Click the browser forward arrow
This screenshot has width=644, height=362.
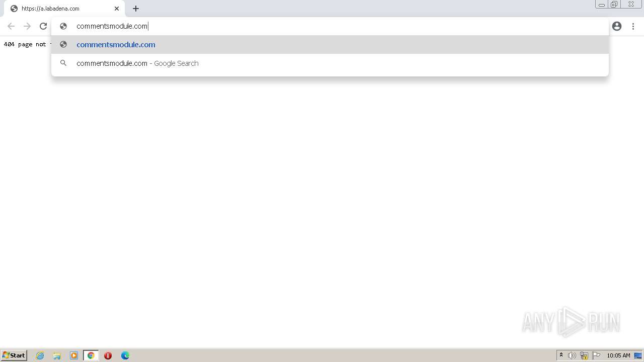tap(27, 26)
